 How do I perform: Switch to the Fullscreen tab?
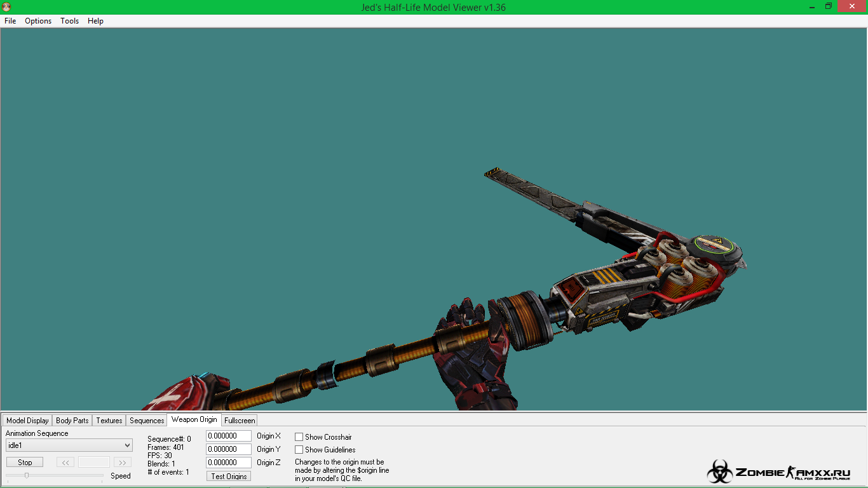tap(240, 421)
